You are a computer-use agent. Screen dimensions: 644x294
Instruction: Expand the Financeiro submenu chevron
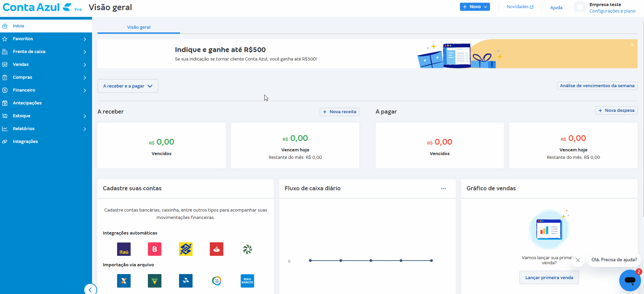(x=85, y=91)
